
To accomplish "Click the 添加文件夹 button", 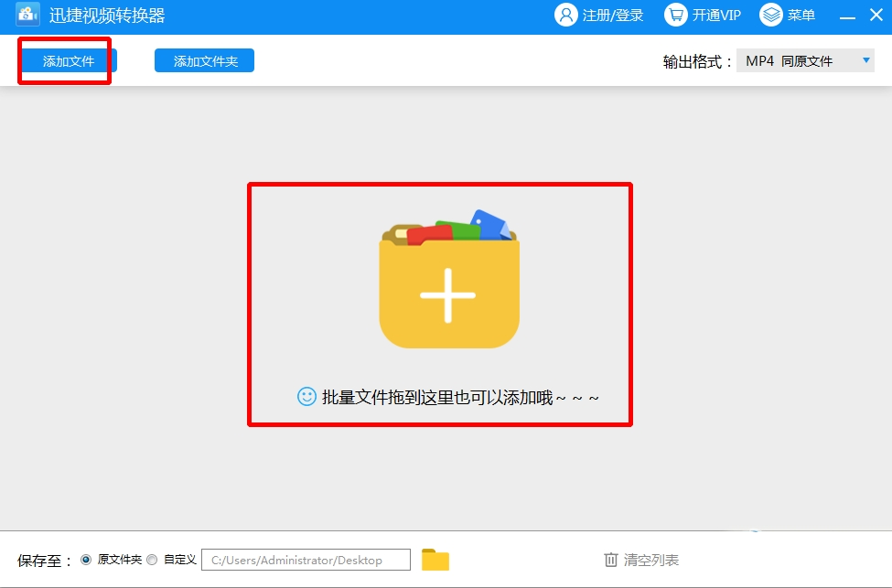I will (204, 59).
